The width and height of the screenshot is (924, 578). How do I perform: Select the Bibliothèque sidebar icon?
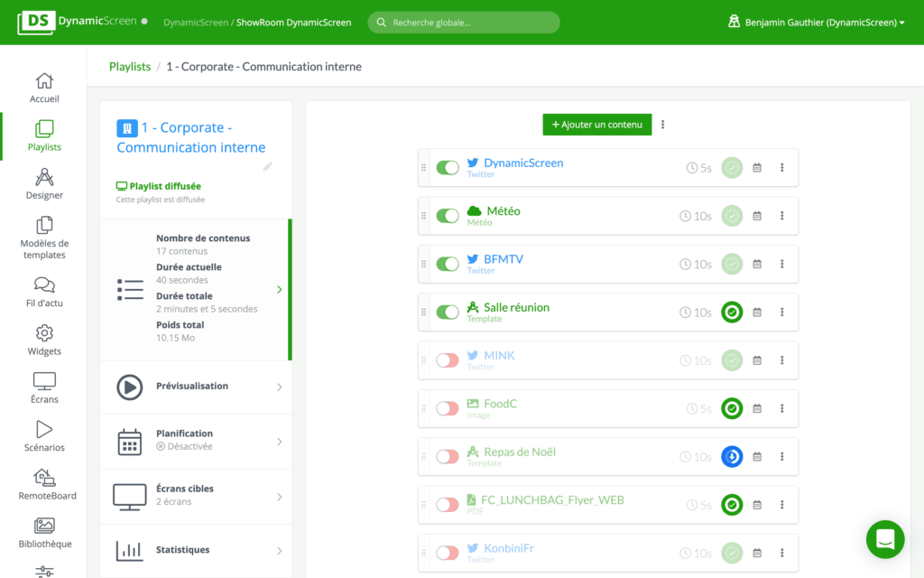[x=43, y=532]
